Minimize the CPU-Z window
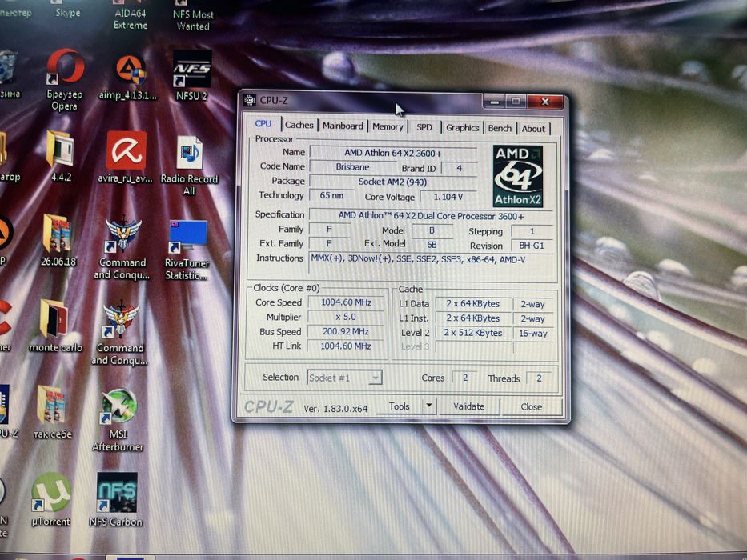The height and width of the screenshot is (560, 747). click(495, 102)
